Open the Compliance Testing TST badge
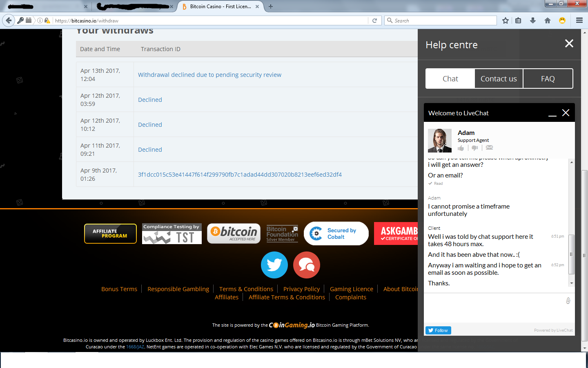Viewport: 588px width, 368px height. coord(172,233)
